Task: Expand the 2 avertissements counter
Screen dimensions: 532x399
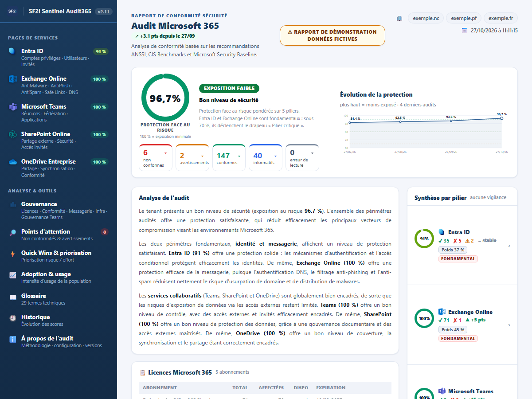Action: click(x=192, y=157)
